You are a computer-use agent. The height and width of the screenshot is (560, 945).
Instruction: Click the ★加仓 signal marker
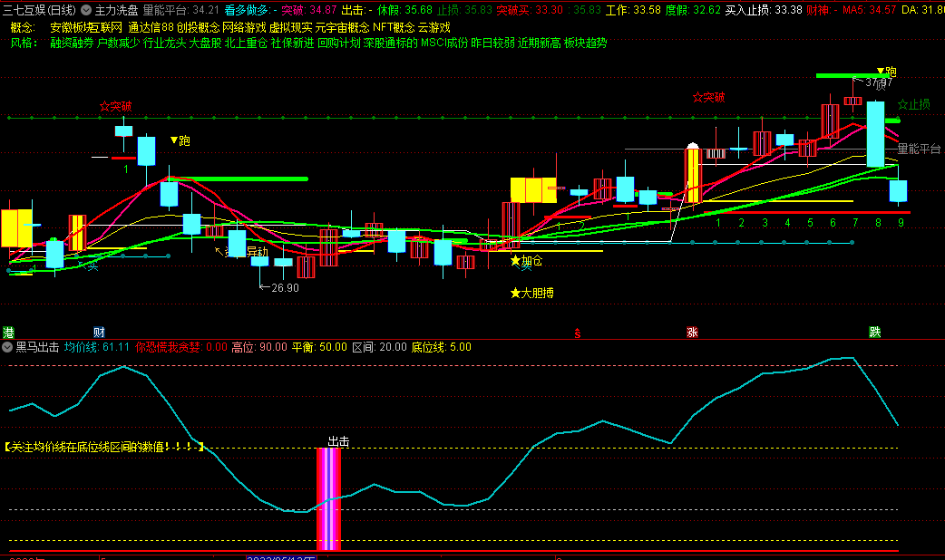click(526, 261)
